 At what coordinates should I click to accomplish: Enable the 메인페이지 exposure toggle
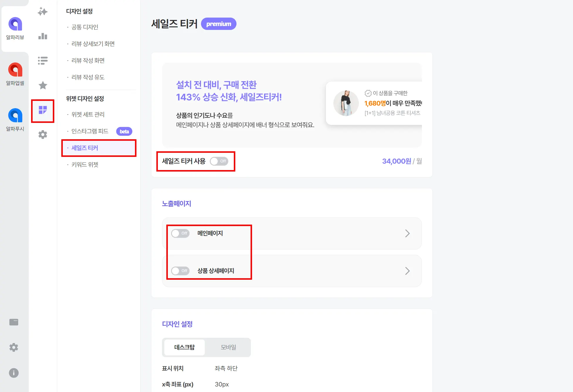[180, 233]
